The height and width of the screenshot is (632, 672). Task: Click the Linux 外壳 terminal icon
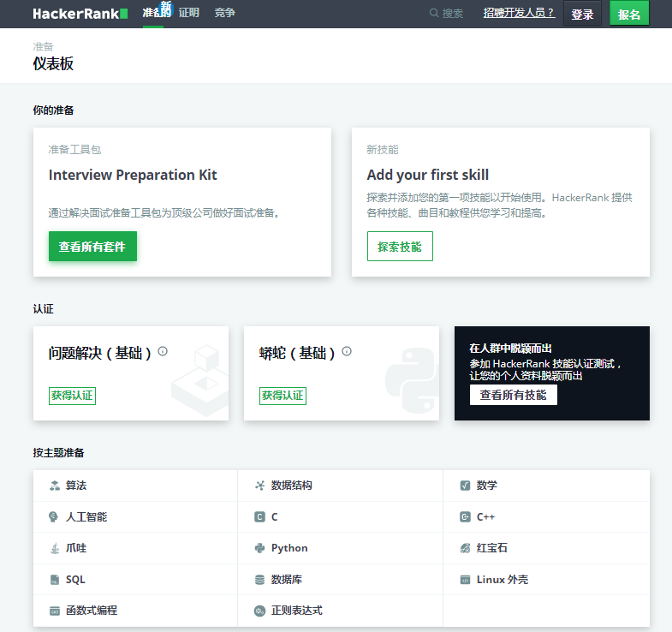coord(465,580)
